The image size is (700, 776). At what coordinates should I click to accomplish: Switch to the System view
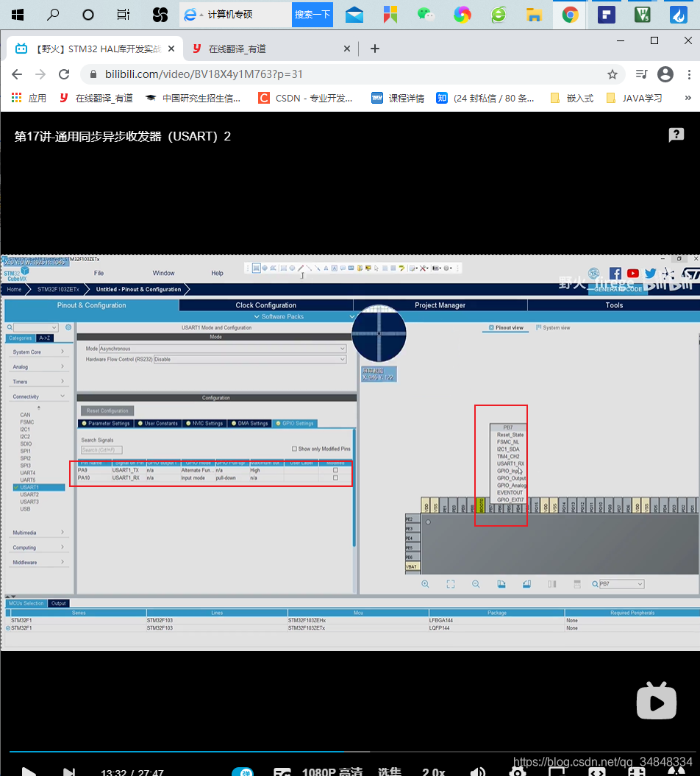(x=553, y=327)
